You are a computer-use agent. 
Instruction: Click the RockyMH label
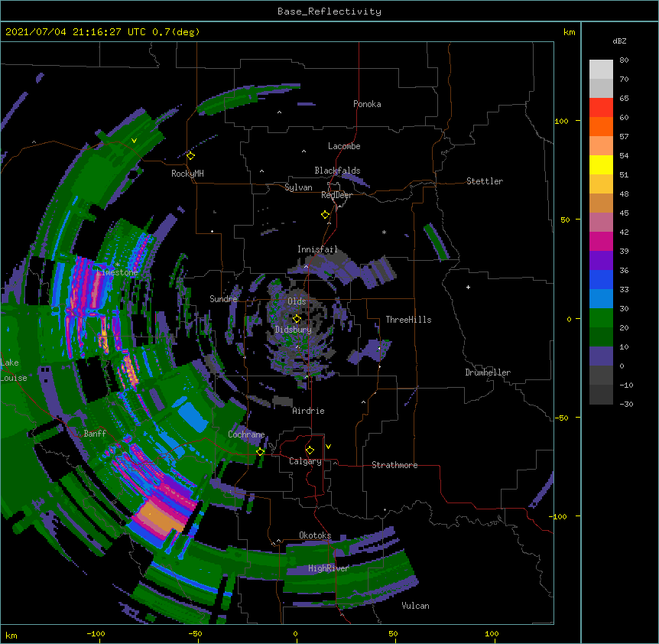(x=187, y=174)
